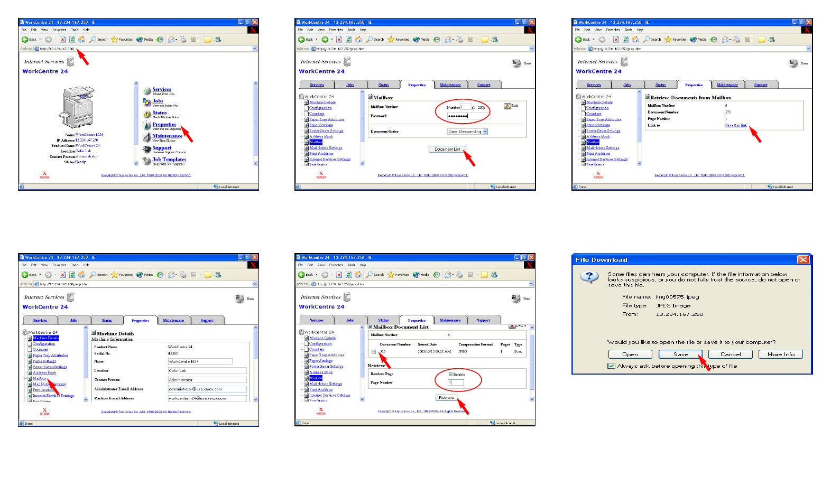Image resolution: width=831 pixels, height=504 pixels.
Task: Open address bar dropdown in Mailbox Document List window
Action: pyautogui.click(x=531, y=284)
